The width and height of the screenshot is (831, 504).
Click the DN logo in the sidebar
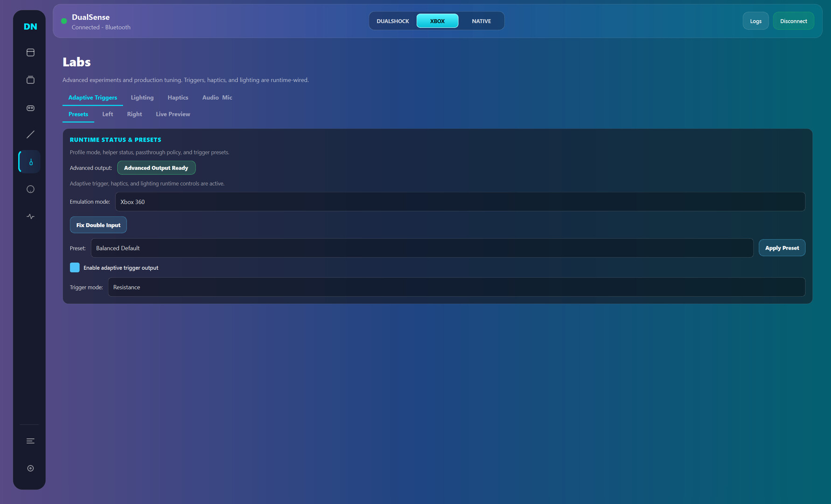coord(30,27)
